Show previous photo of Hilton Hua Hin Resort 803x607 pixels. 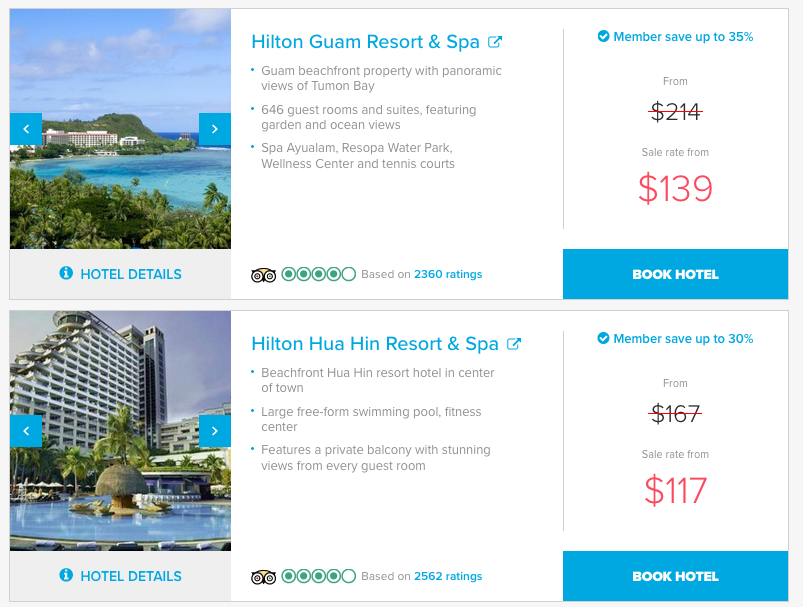tap(26, 431)
